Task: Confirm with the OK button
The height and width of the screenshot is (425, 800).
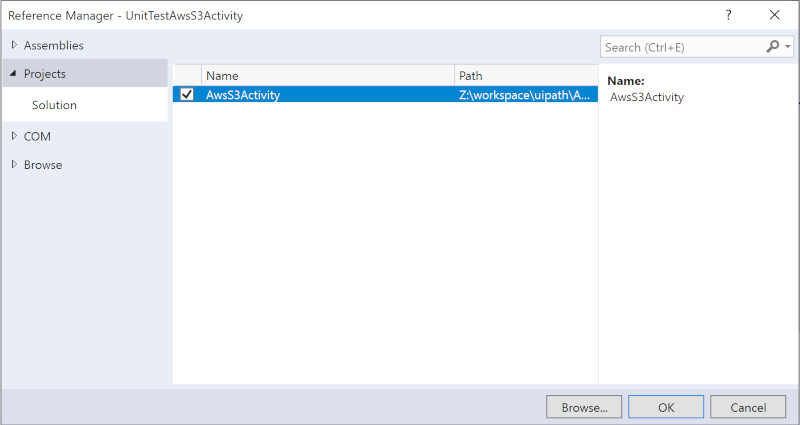Action: [666, 407]
